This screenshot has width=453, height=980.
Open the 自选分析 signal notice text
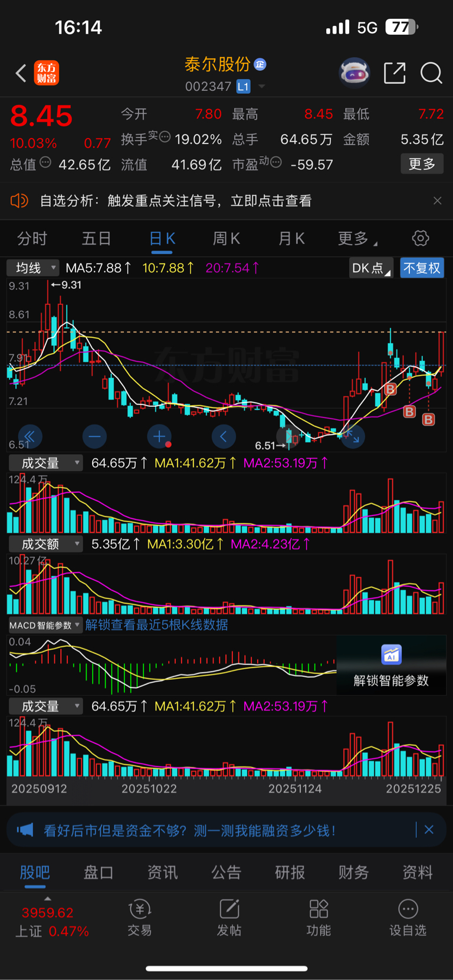tap(176, 201)
